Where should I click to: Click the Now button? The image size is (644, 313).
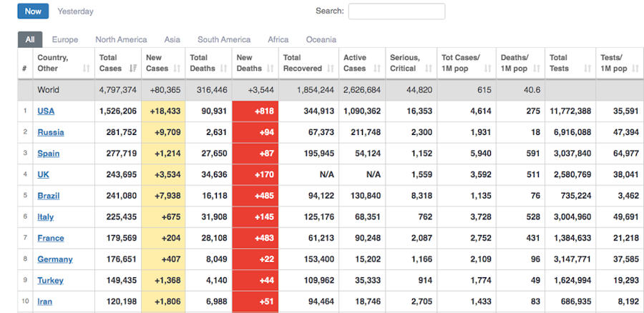[x=33, y=11]
